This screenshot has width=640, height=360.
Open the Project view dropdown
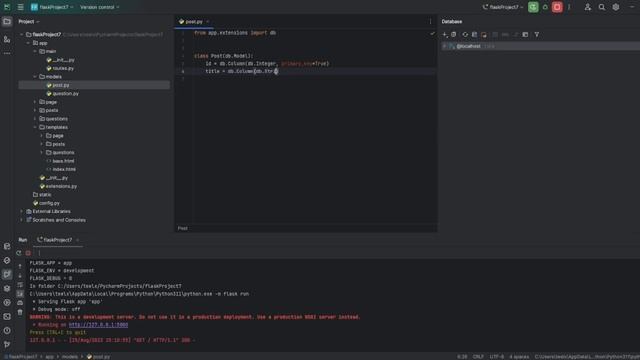[29, 22]
